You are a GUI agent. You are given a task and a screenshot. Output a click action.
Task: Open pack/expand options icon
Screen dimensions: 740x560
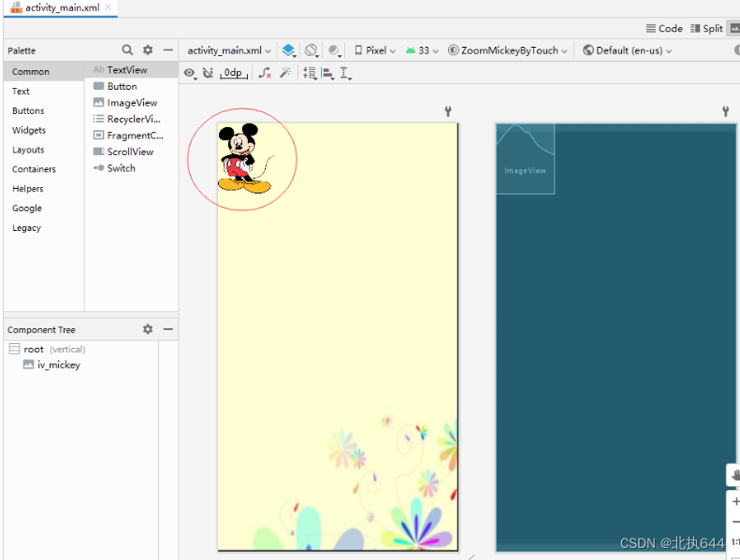(310, 73)
